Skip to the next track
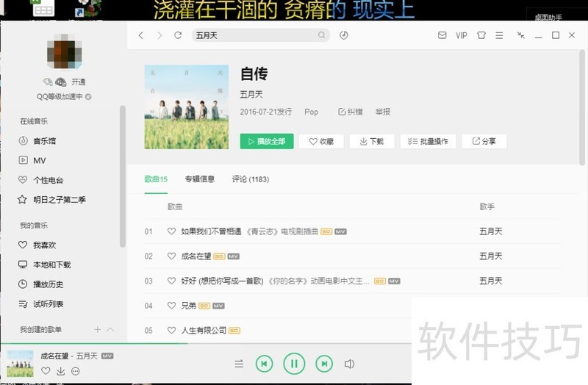 (324, 364)
